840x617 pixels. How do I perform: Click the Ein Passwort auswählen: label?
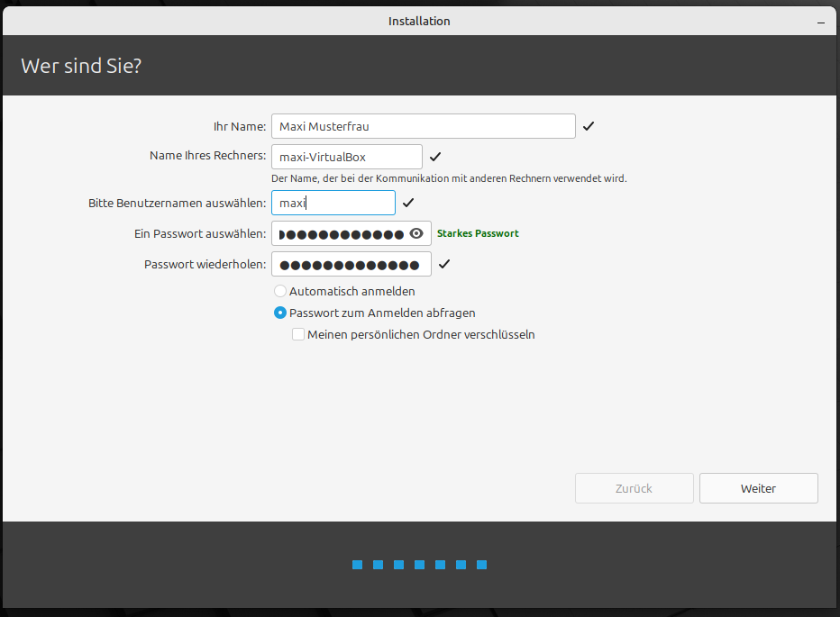coord(200,234)
